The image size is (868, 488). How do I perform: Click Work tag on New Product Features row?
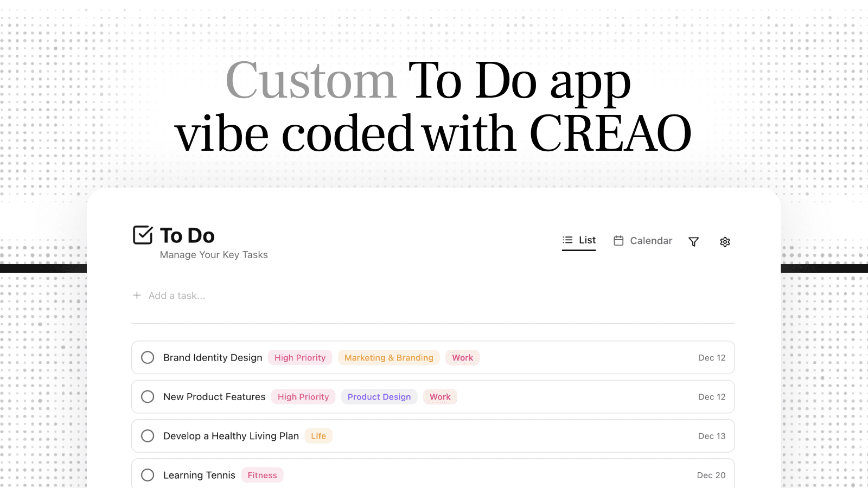[440, 397]
